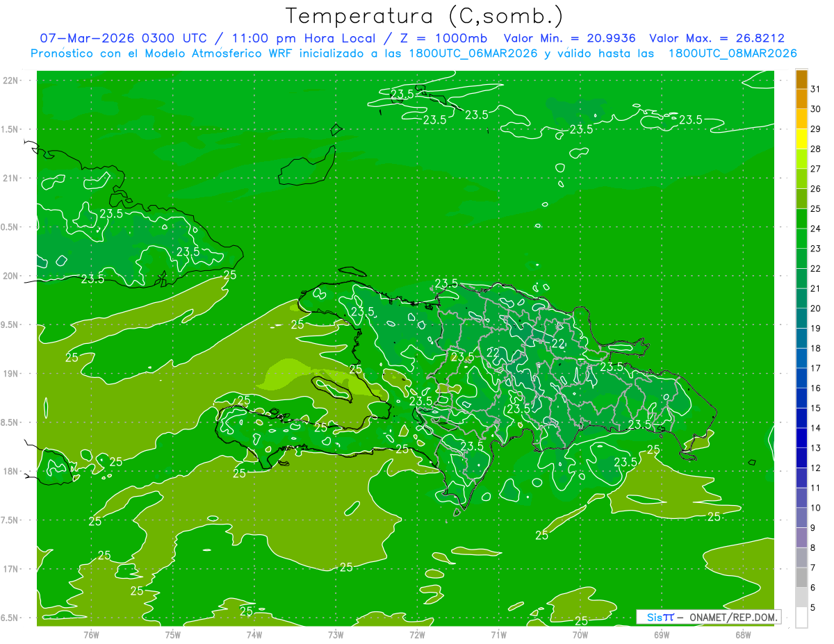This screenshot has height=644, width=834.
Task: Click the "76W" longitude axis label
Action: 91,634
